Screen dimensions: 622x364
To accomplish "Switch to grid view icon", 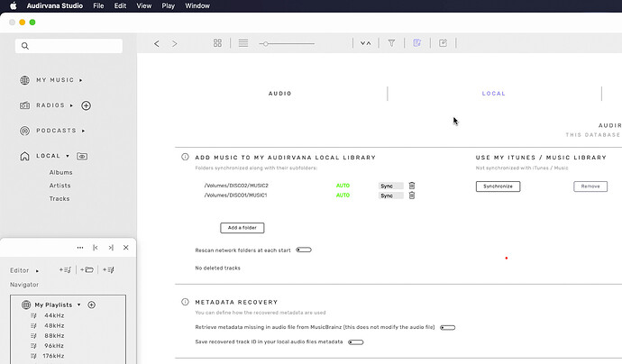I will [217, 43].
